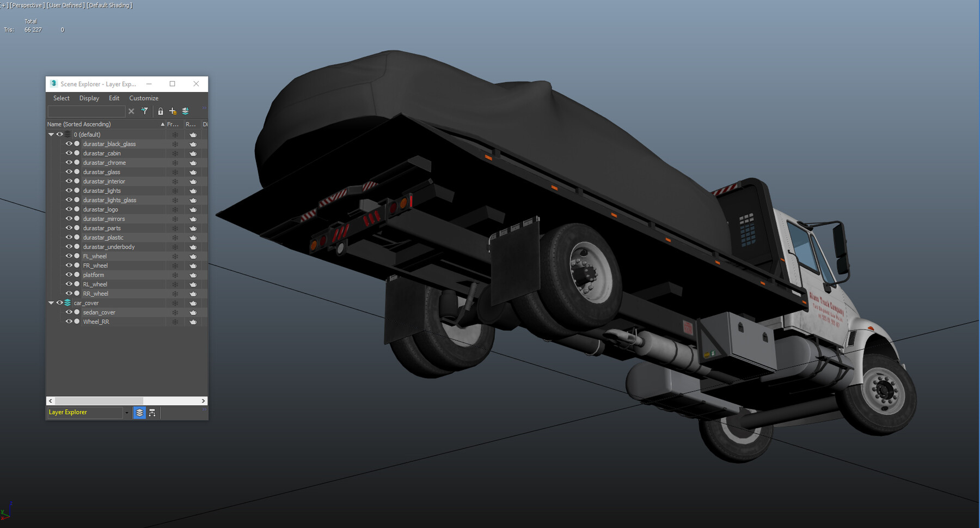980x528 pixels.
Task: Toggle renderable teapot for durastar_plastic
Action: (x=193, y=238)
